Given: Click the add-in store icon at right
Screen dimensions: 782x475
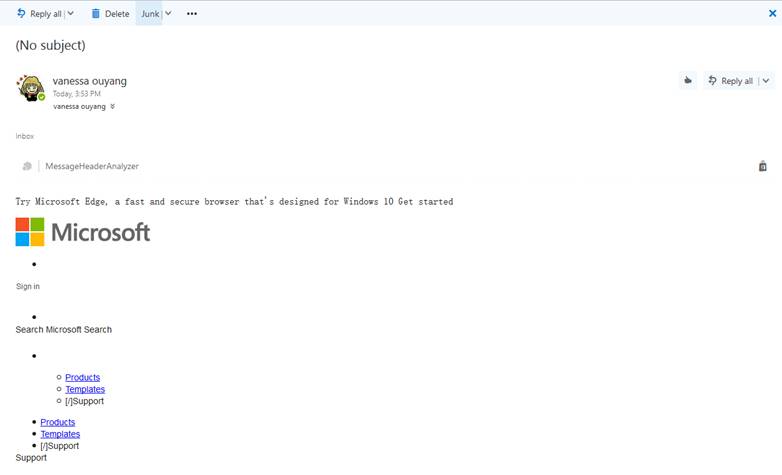Looking at the screenshot, I should pos(763,166).
